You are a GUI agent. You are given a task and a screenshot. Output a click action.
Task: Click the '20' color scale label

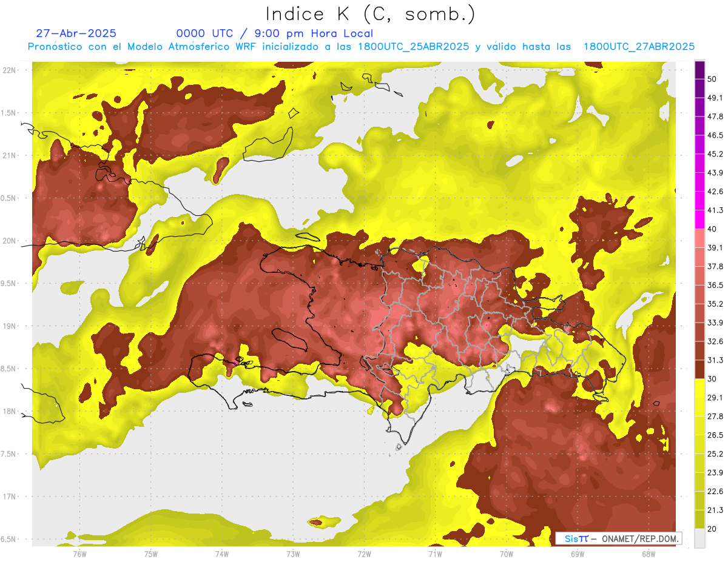(713, 529)
